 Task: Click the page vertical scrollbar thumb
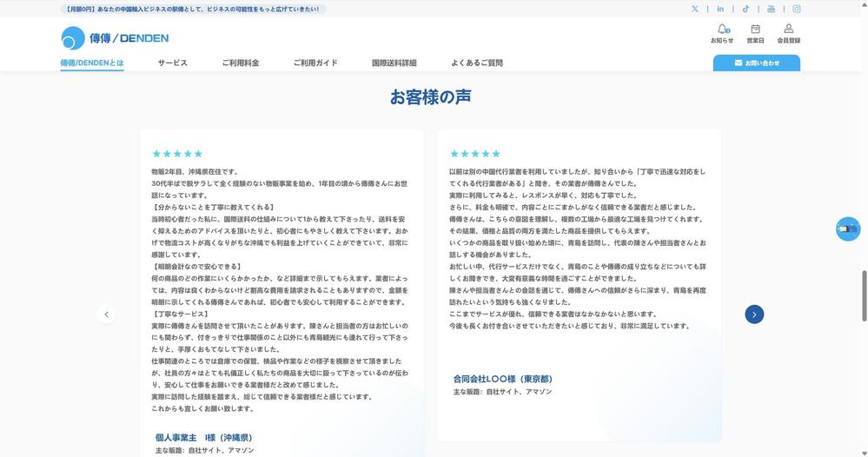(865, 295)
